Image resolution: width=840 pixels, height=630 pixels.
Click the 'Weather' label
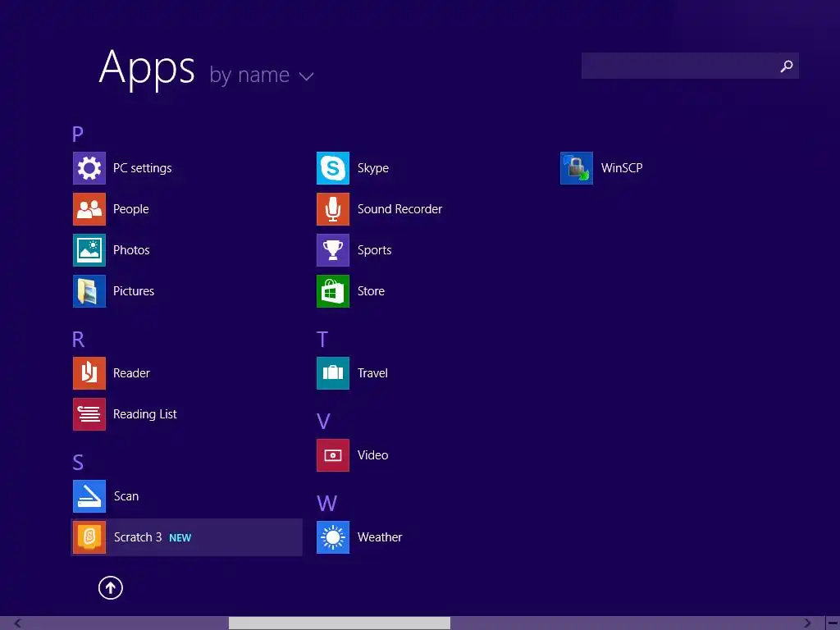tap(380, 537)
